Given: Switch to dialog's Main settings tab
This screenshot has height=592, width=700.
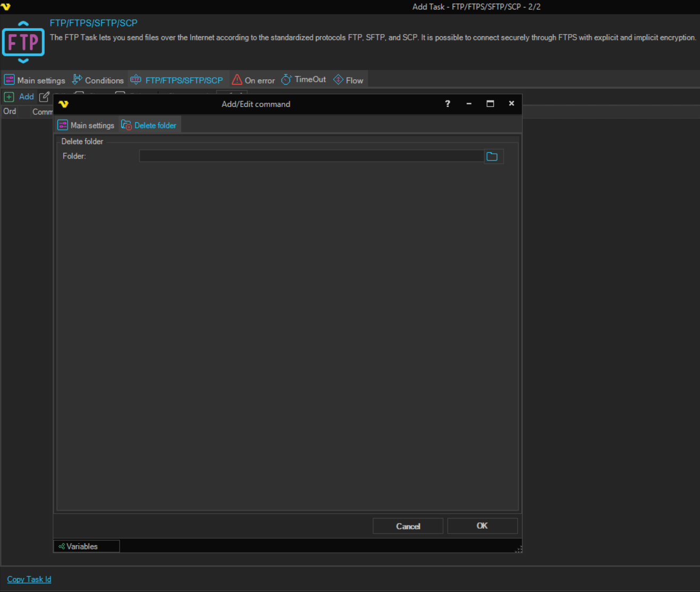Looking at the screenshot, I should pyautogui.click(x=86, y=126).
